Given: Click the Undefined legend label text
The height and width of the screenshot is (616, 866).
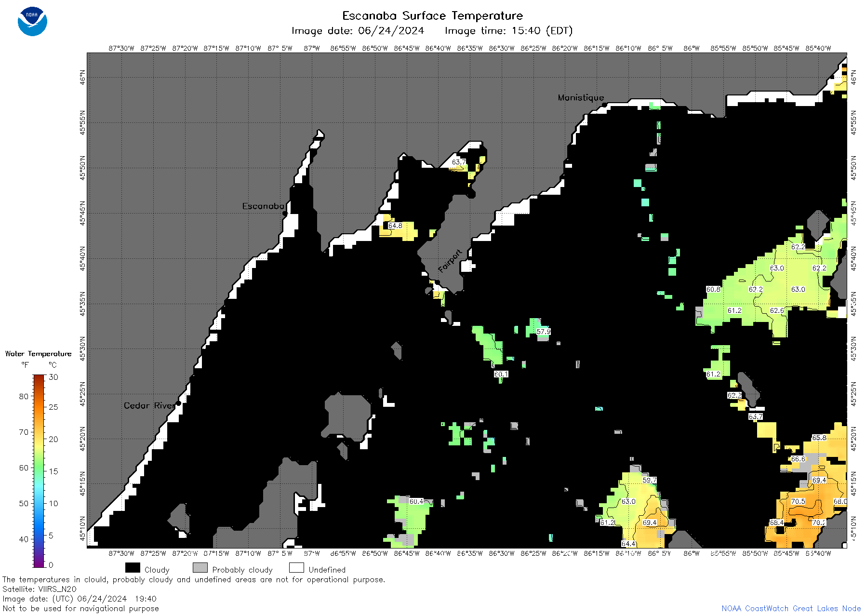Looking at the screenshot, I should (327, 570).
